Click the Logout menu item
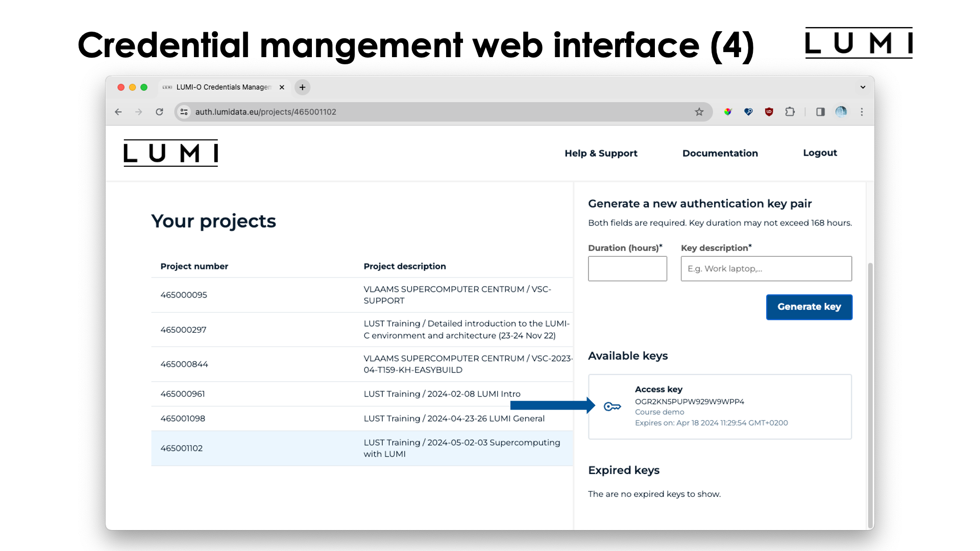The height and width of the screenshot is (551, 980). pos(820,153)
